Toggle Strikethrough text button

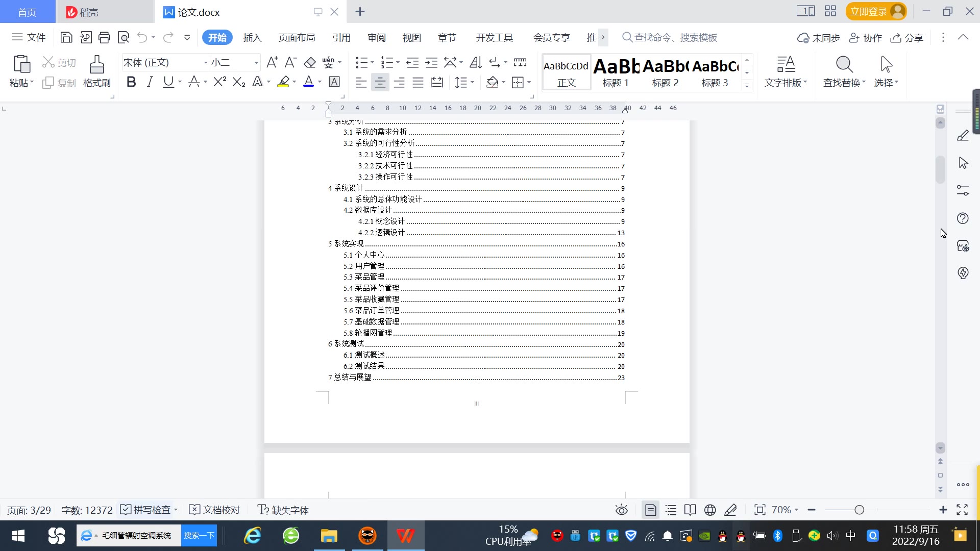pyautogui.click(x=193, y=82)
